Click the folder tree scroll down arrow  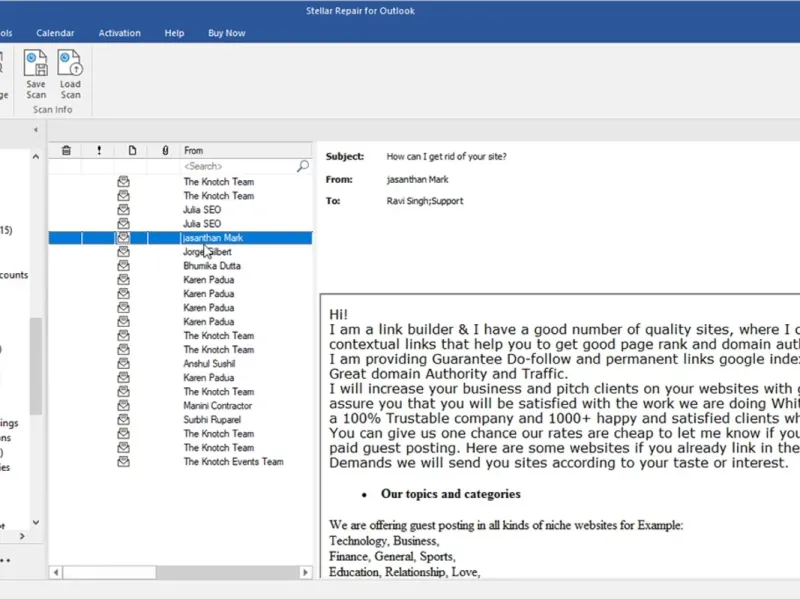click(36, 522)
